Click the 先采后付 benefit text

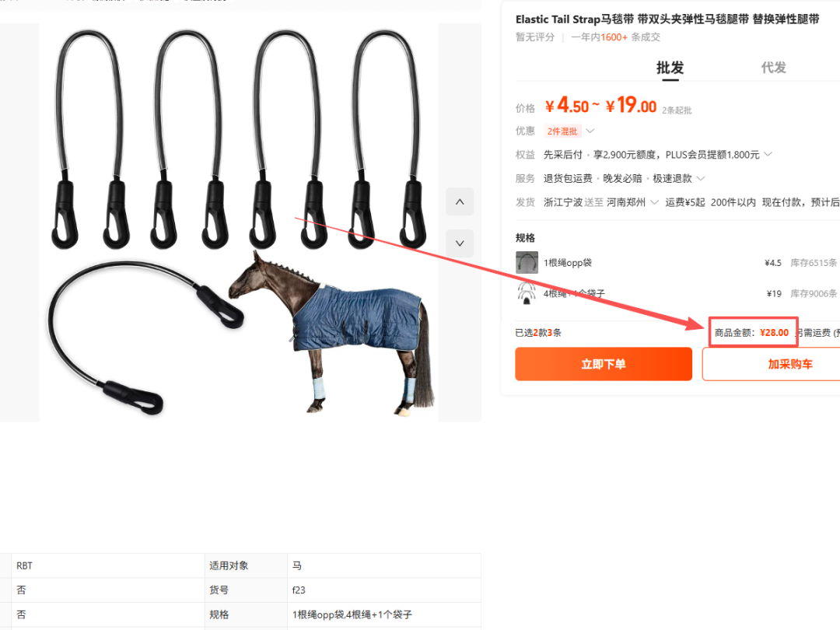pyautogui.click(x=562, y=155)
